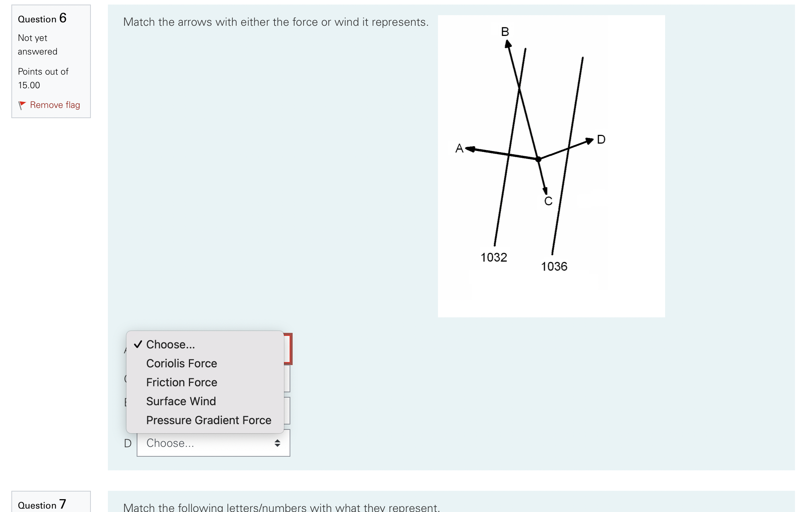Click the 1036 isobar label
The width and height of the screenshot is (812, 512).
[554, 266]
